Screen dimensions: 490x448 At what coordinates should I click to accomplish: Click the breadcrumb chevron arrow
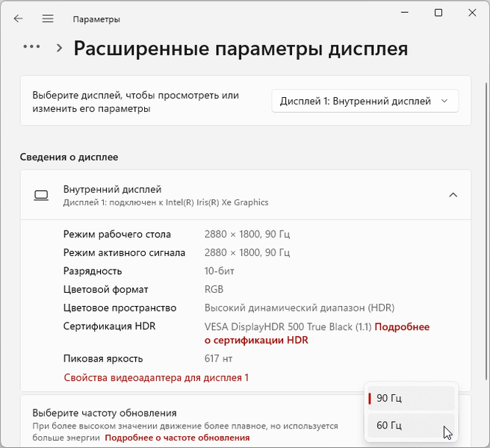59,48
